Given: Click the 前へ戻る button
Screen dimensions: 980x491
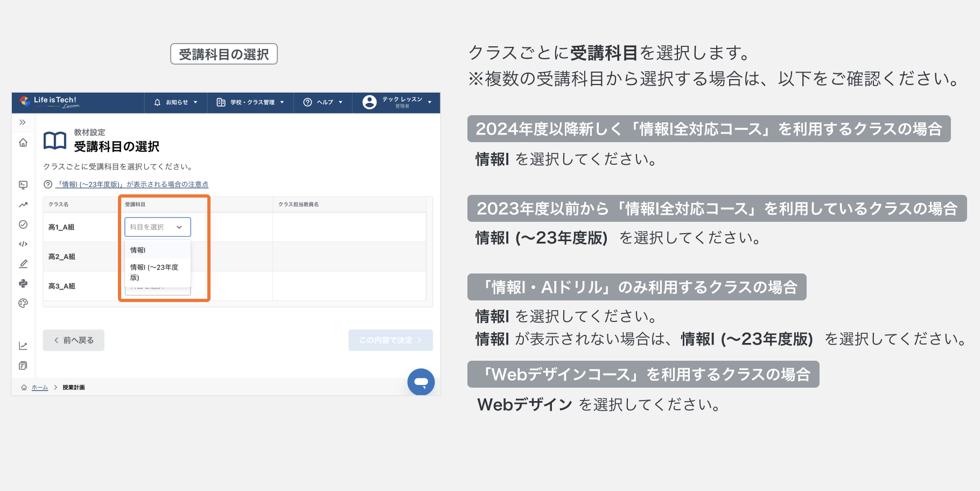Looking at the screenshot, I should (74, 340).
